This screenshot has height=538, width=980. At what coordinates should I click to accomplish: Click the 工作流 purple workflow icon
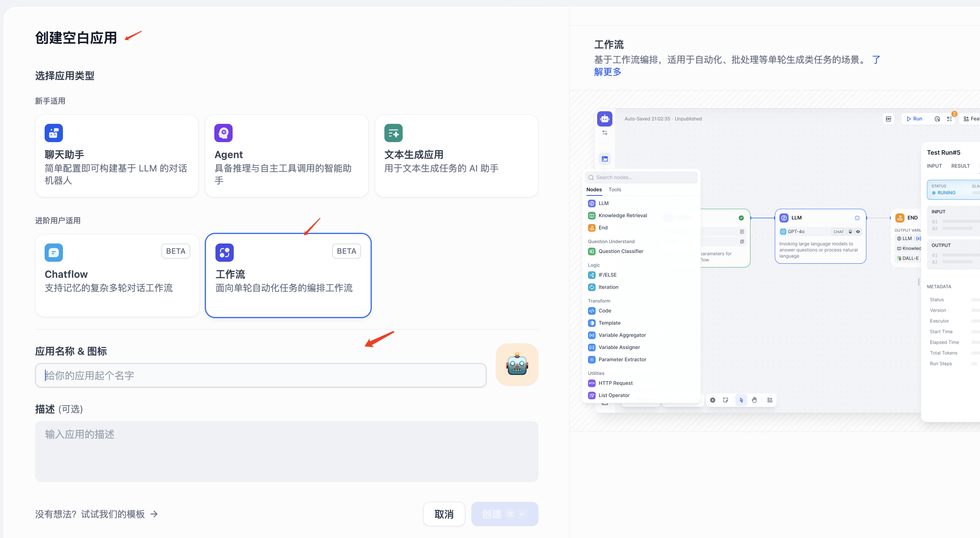[x=225, y=253]
